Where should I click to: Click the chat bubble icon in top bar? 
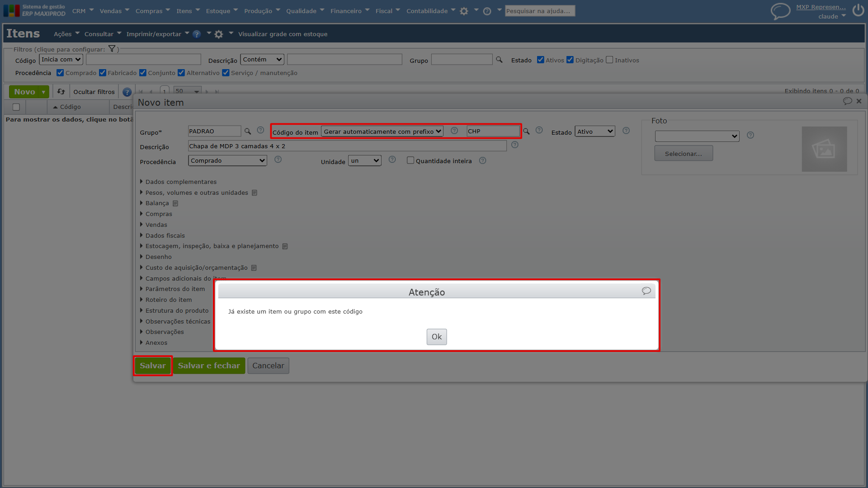(x=780, y=11)
